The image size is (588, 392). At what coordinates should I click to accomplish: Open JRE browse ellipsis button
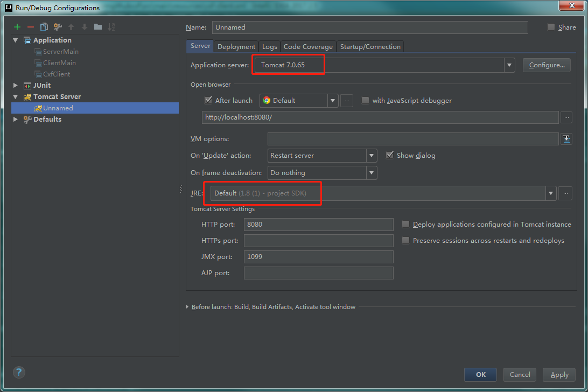565,193
